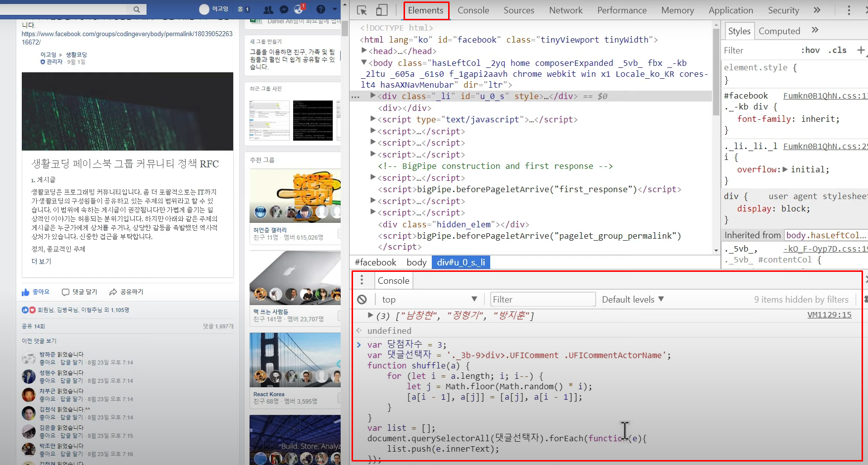
Task: Open the top Console tab
Action: pyautogui.click(x=473, y=10)
